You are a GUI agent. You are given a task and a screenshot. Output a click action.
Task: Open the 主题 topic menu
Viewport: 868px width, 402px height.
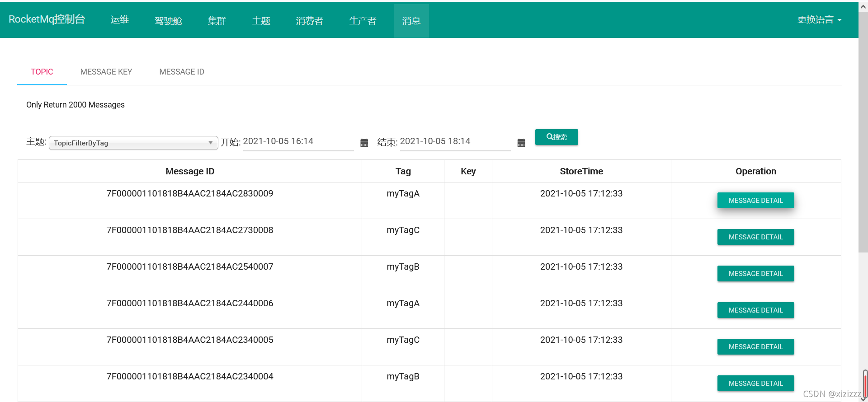coord(261,21)
